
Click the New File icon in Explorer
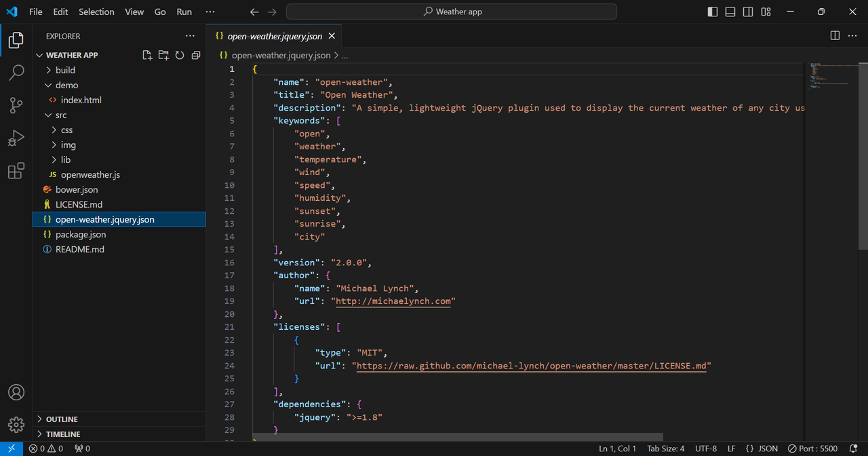147,55
